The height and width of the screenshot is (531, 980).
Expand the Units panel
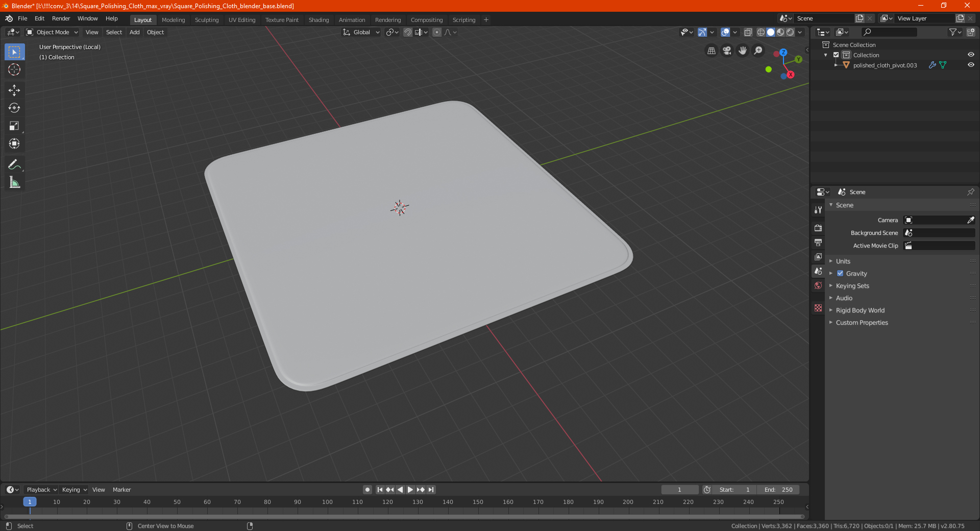tap(843, 261)
